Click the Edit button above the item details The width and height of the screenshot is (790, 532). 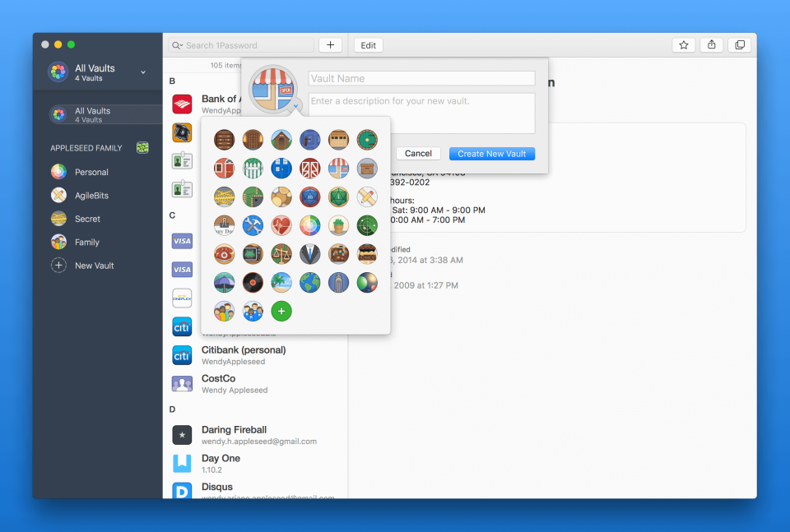[368, 44]
